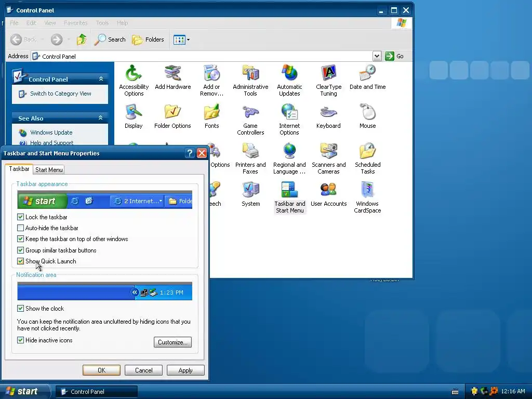
Task: Click the Cancel button
Action: click(143, 370)
